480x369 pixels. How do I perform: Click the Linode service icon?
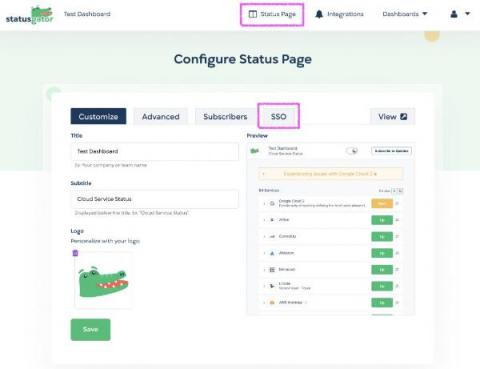pos(272,286)
